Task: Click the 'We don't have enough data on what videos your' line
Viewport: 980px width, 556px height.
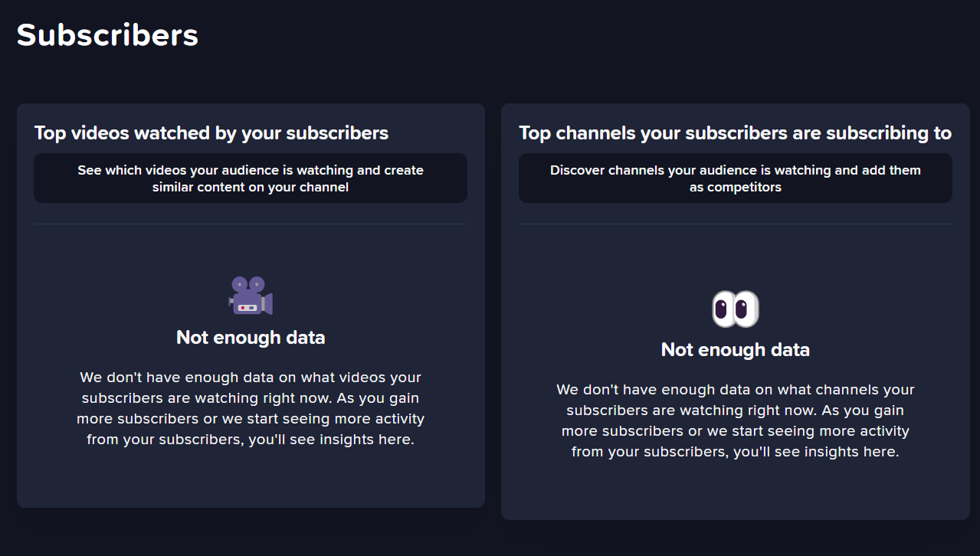Action: coord(251,378)
